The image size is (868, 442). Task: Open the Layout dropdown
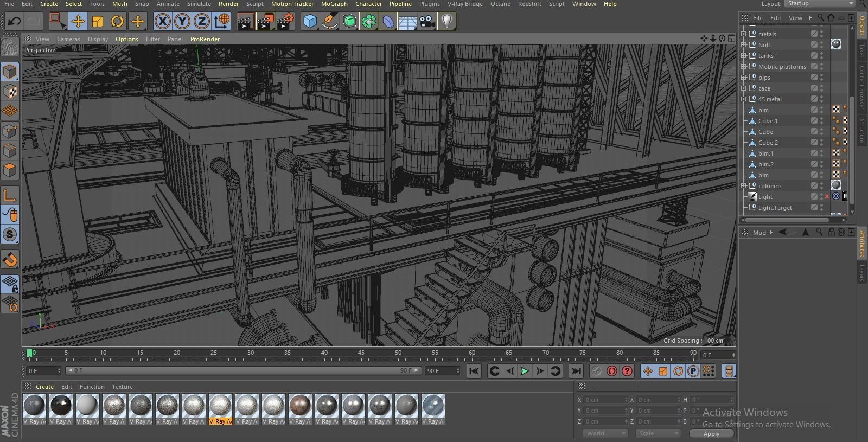tap(820, 4)
